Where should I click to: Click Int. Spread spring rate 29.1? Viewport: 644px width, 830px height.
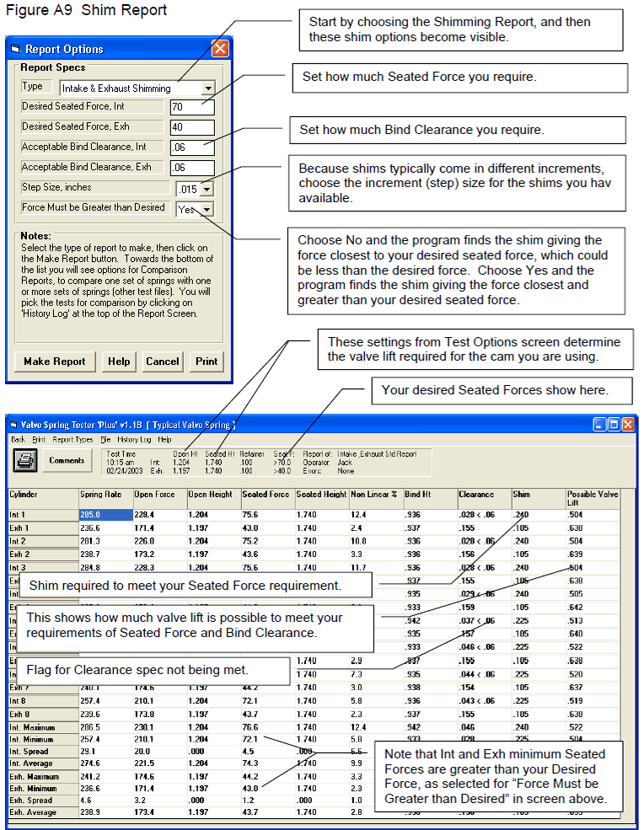[106, 752]
